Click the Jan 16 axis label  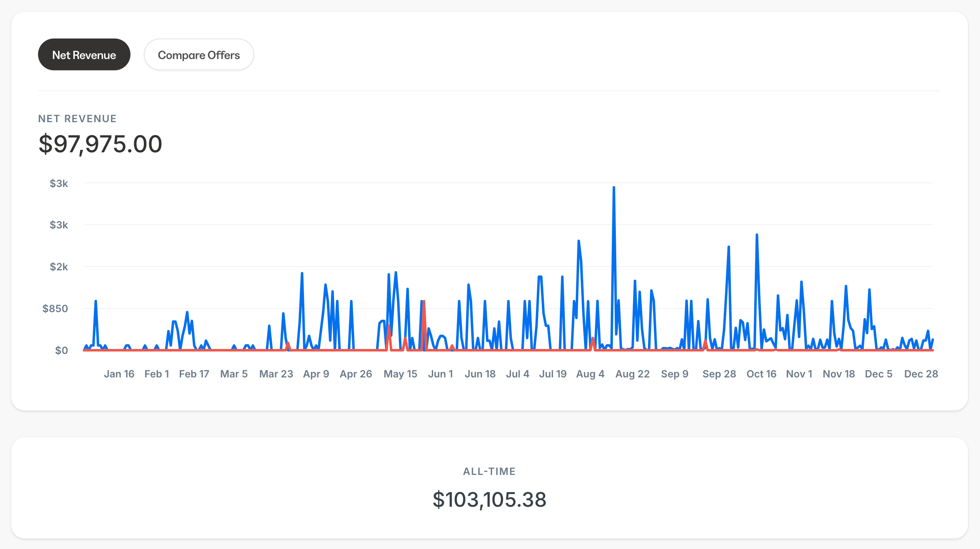(119, 374)
